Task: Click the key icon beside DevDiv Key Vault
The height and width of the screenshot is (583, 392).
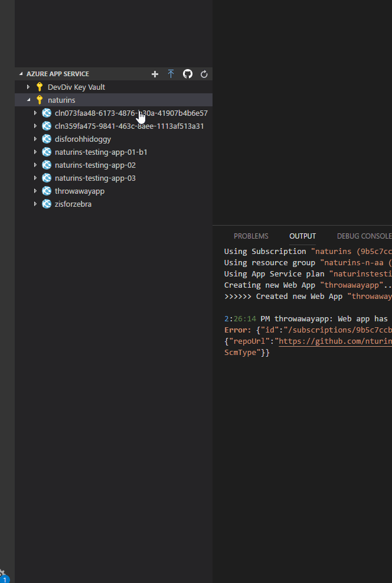Action: (39, 87)
